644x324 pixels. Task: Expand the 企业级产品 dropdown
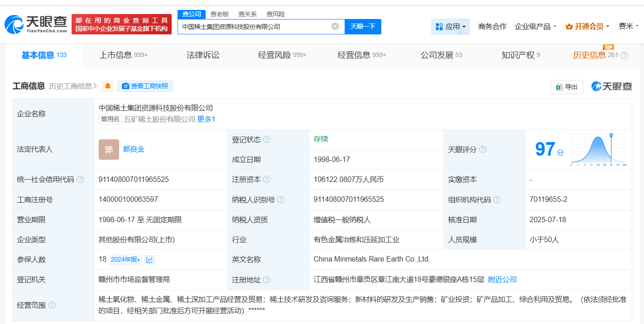pos(535,27)
